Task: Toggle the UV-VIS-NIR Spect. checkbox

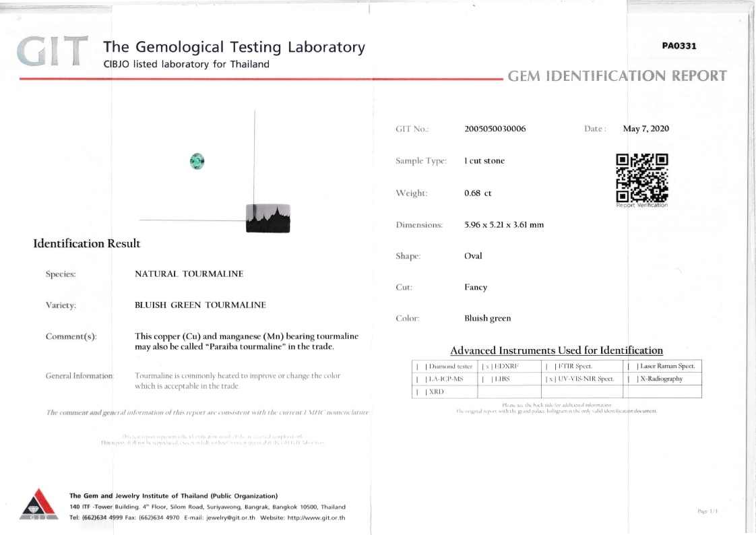Action: tap(552, 379)
